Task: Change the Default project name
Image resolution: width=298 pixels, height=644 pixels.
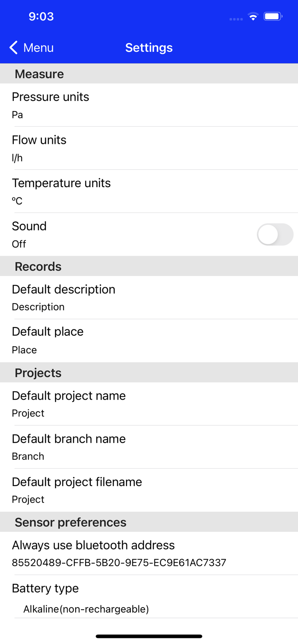Action: [149, 404]
